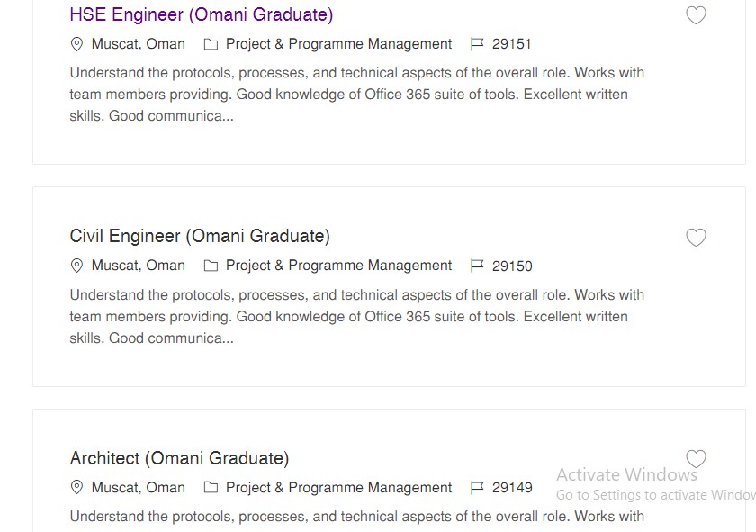
Task: Click flag icon beside job ID 29150
Action: coord(477,266)
